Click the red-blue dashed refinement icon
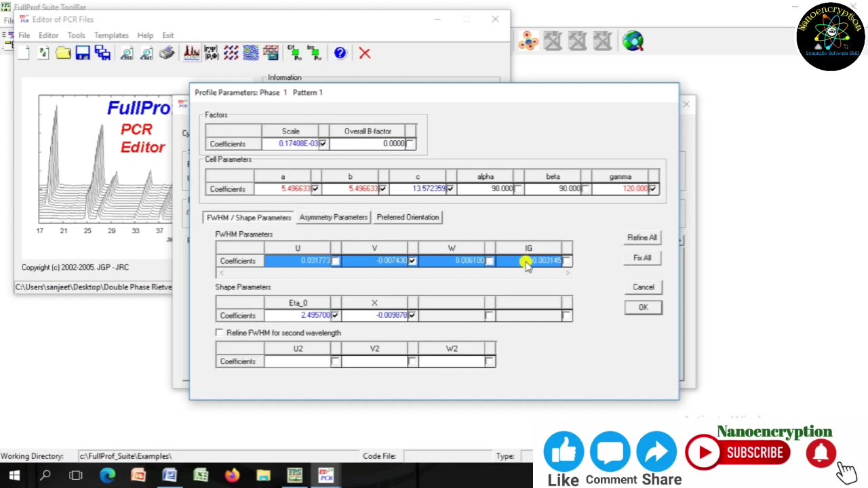Image resolution: width=868 pixels, height=488 pixels. (x=231, y=53)
